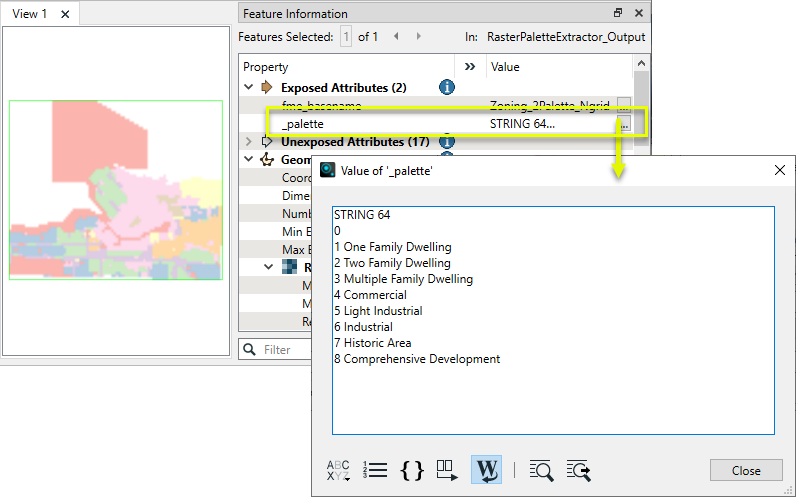
Task: Click the find magnifier icon in dialog
Action: 541,470
